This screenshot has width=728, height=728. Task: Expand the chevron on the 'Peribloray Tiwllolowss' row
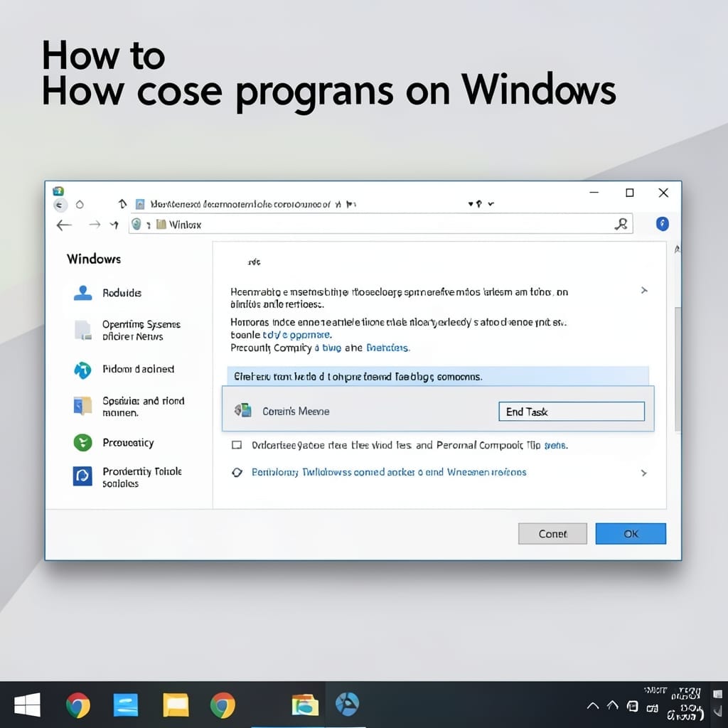coord(644,473)
